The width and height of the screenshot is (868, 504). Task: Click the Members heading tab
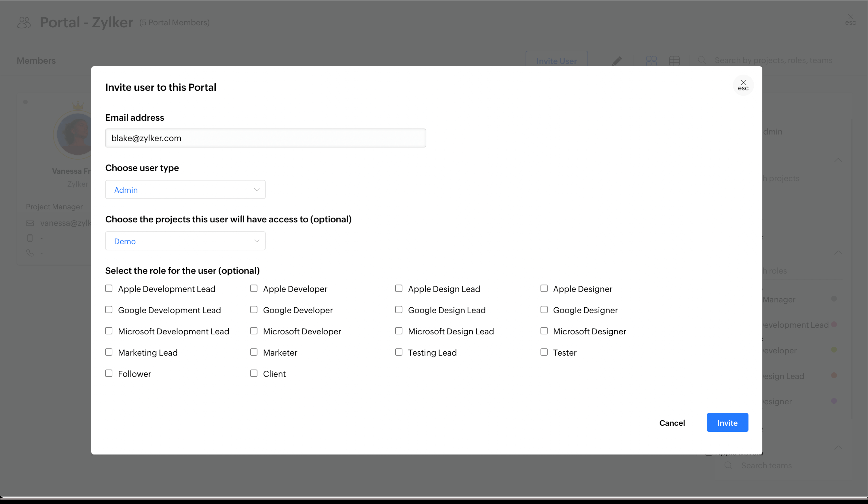(x=36, y=61)
